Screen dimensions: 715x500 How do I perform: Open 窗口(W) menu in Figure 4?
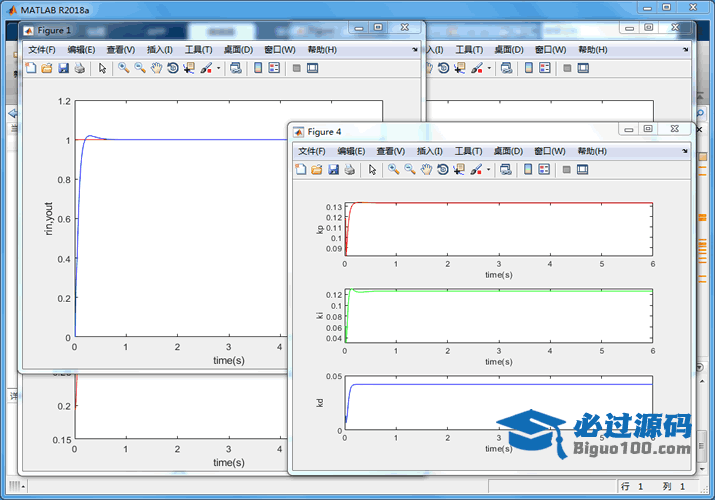pyautogui.click(x=550, y=151)
